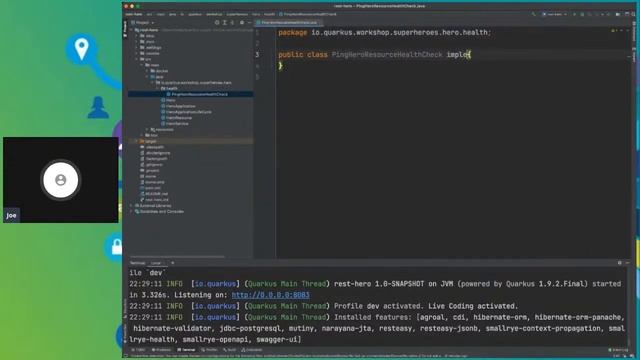The height and width of the screenshot is (360, 640).
Task: Open Search Everywhere magnifier icon
Action: pos(634,14)
